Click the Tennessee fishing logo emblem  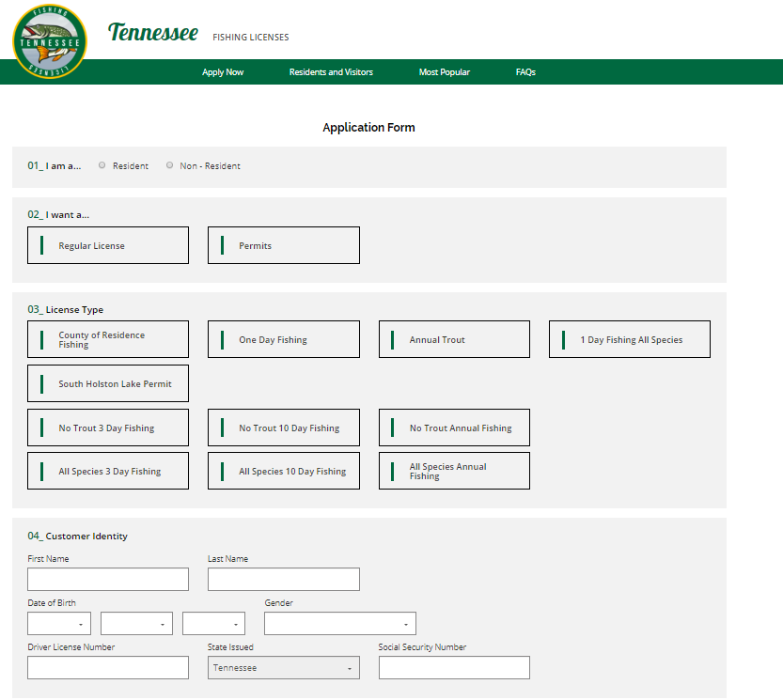click(50, 42)
